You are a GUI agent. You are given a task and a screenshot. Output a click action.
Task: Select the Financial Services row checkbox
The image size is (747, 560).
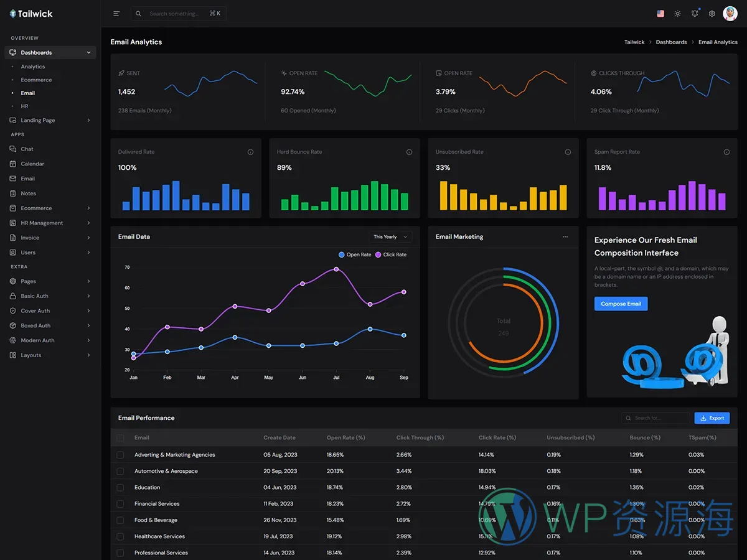point(120,504)
